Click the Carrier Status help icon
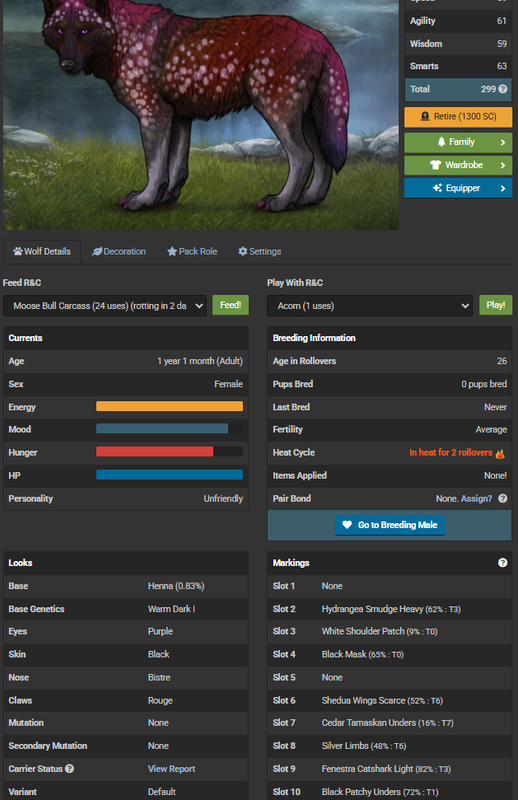This screenshot has height=800, width=518. click(x=69, y=768)
